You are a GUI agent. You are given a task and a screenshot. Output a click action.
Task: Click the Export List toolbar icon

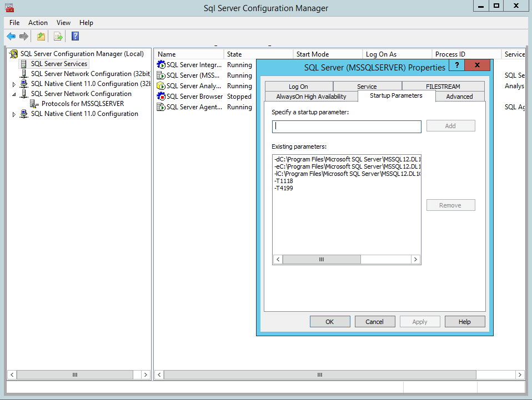click(58, 36)
